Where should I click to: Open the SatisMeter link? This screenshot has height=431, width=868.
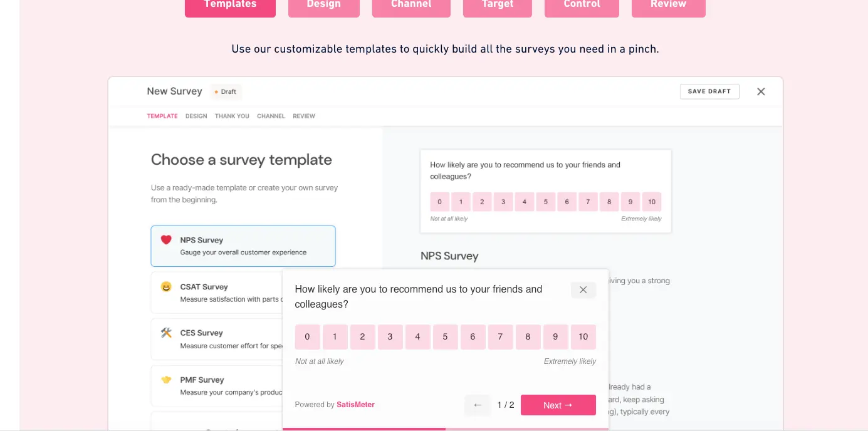[355, 405]
